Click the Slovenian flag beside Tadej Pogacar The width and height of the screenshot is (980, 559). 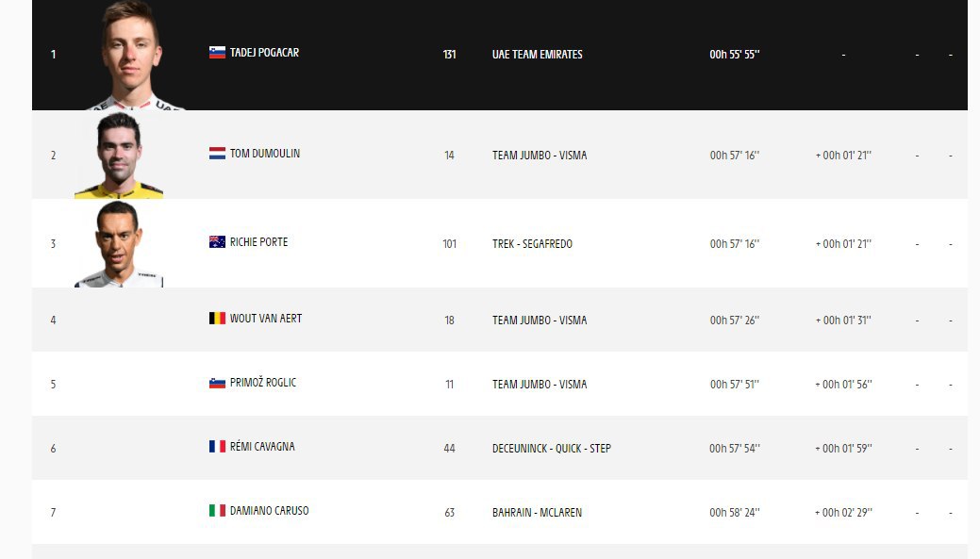217,53
